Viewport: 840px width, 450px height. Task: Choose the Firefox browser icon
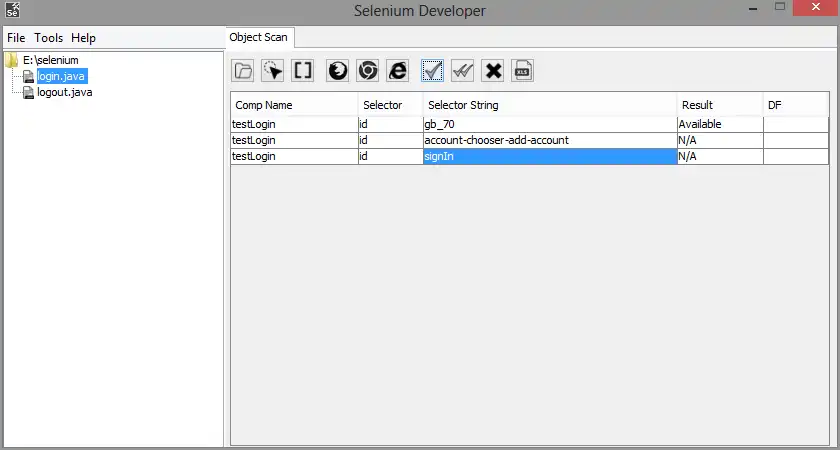pyautogui.click(x=338, y=71)
